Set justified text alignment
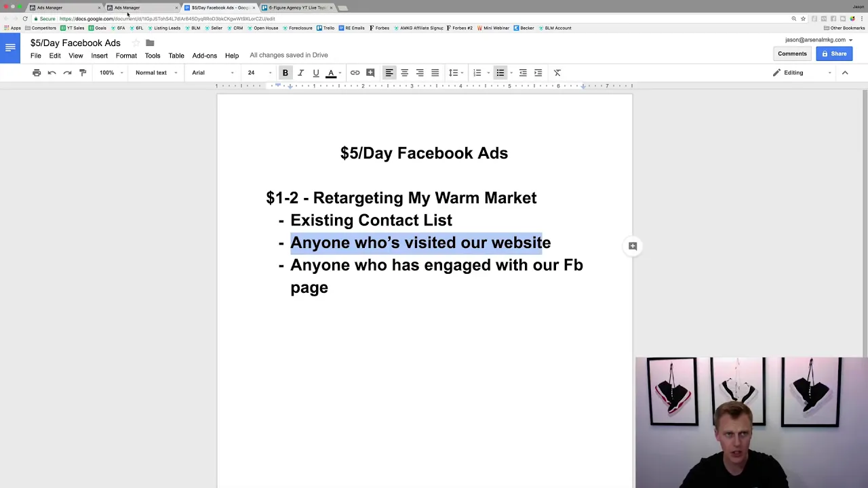 tap(435, 73)
